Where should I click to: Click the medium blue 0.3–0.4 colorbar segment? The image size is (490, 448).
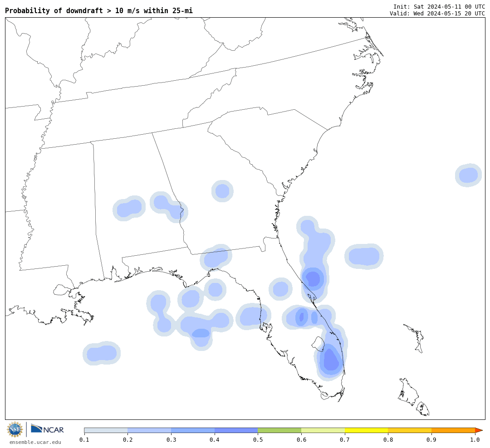tap(193, 430)
